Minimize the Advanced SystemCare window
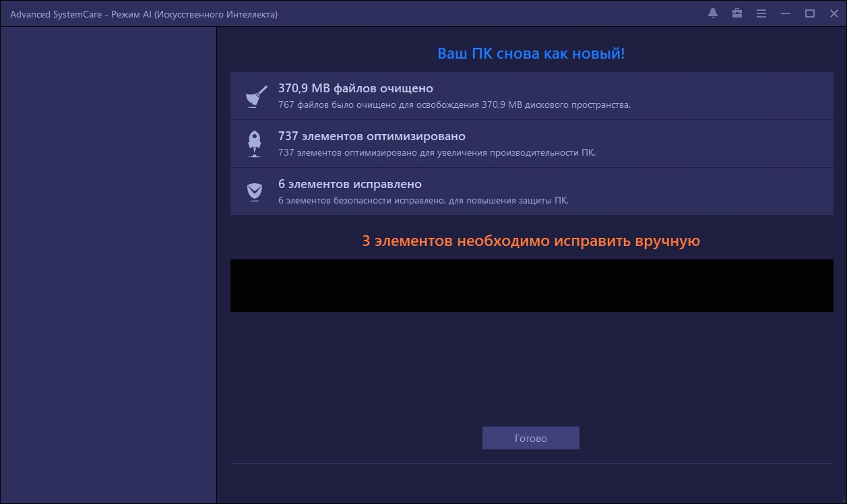This screenshot has height=504, width=847. (x=786, y=13)
